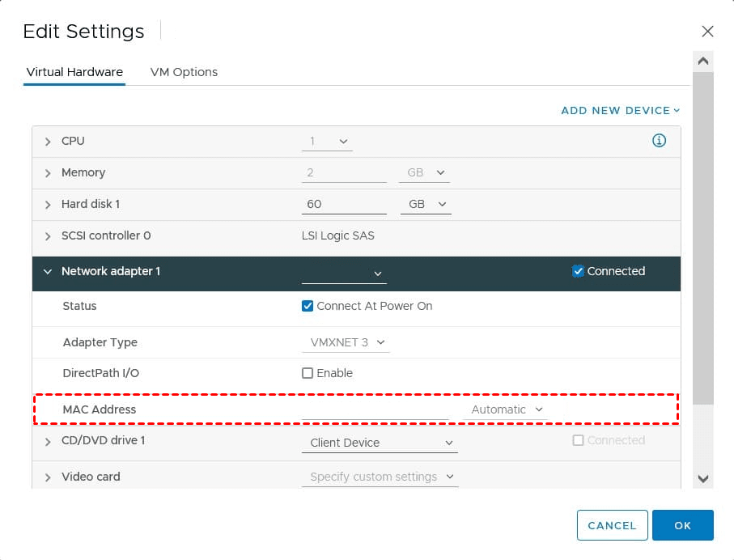Screen dimensions: 734x560
Task: Expand the Hard disk 1 row
Action: pos(48,205)
